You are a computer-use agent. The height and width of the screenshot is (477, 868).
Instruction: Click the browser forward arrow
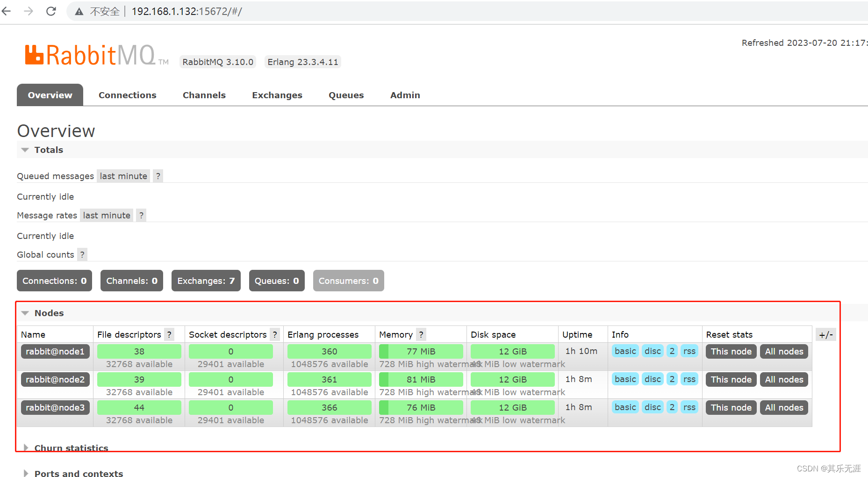tap(29, 11)
